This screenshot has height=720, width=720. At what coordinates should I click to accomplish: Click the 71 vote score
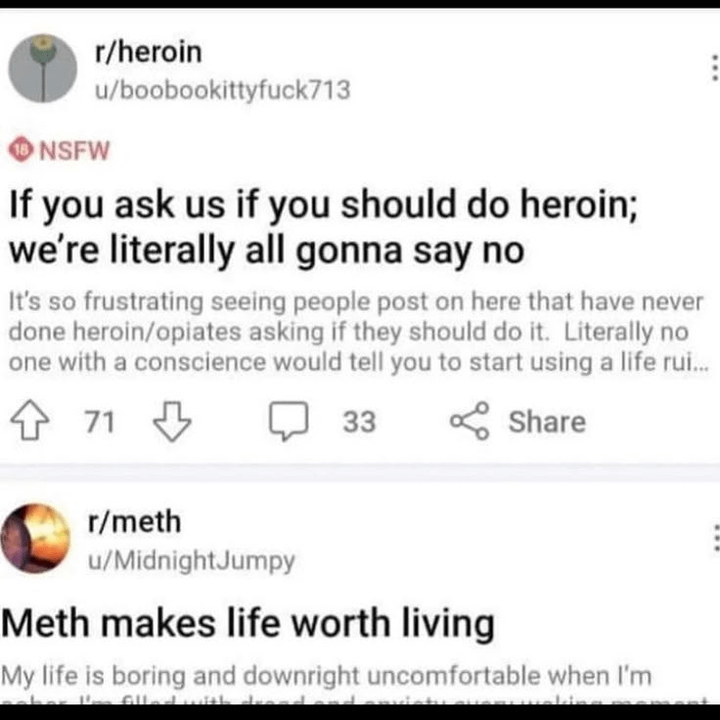99,422
